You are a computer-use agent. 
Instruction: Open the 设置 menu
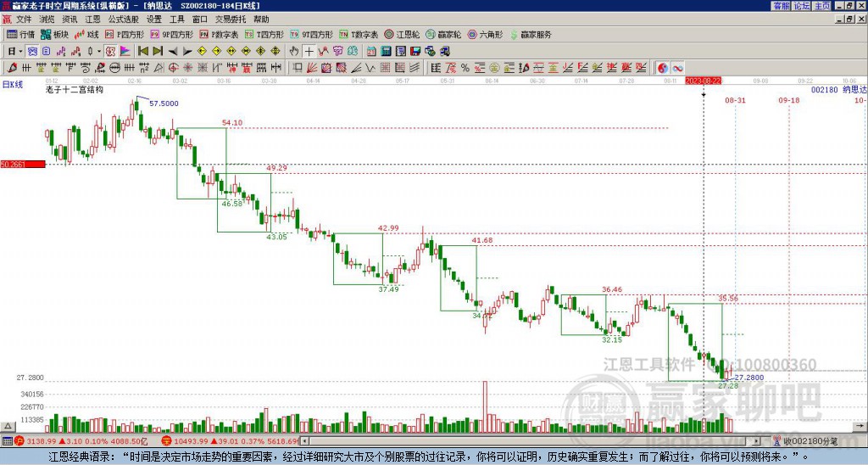[154, 20]
